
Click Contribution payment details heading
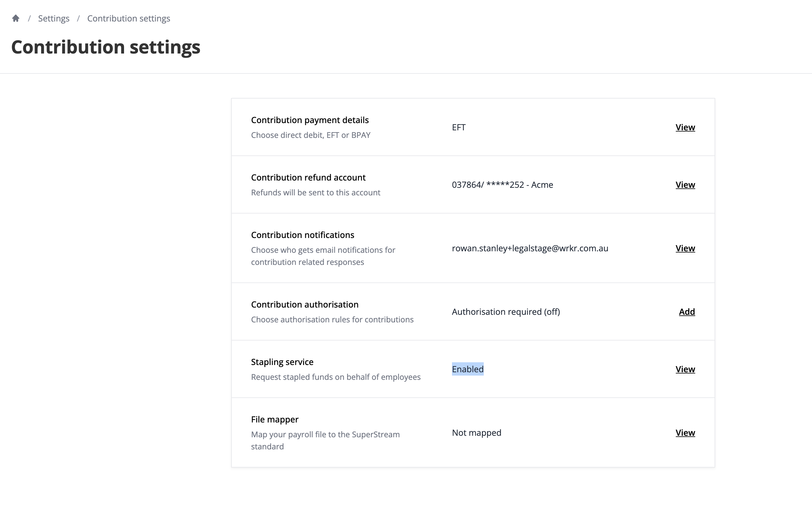pyautogui.click(x=310, y=120)
